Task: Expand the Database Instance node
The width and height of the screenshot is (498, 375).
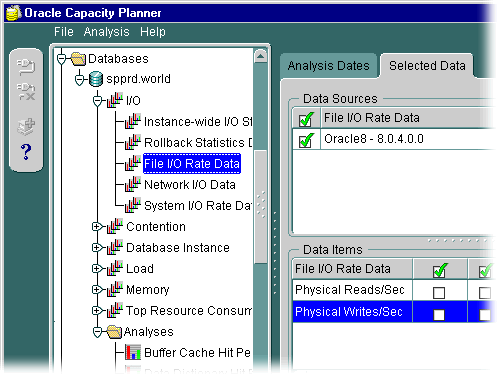Action: click(x=97, y=248)
